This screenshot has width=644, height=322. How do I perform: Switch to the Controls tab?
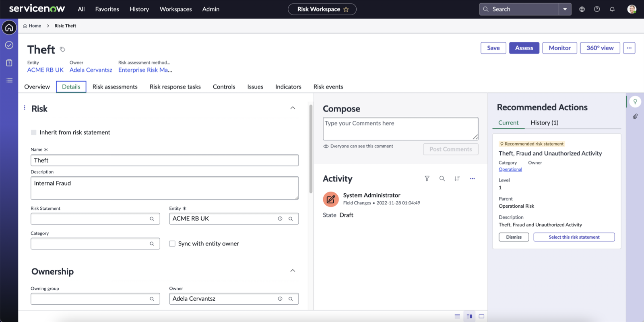[224, 87]
